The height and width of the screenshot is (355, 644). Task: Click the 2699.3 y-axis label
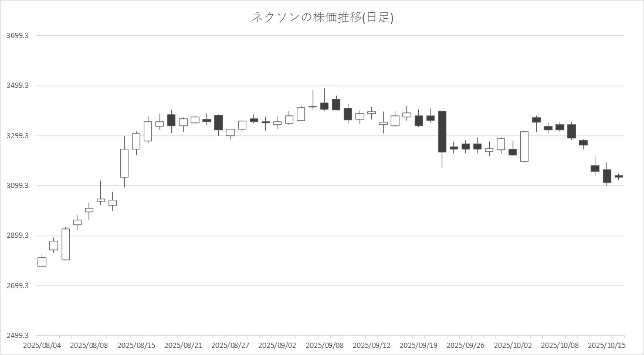tap(18, 286)
